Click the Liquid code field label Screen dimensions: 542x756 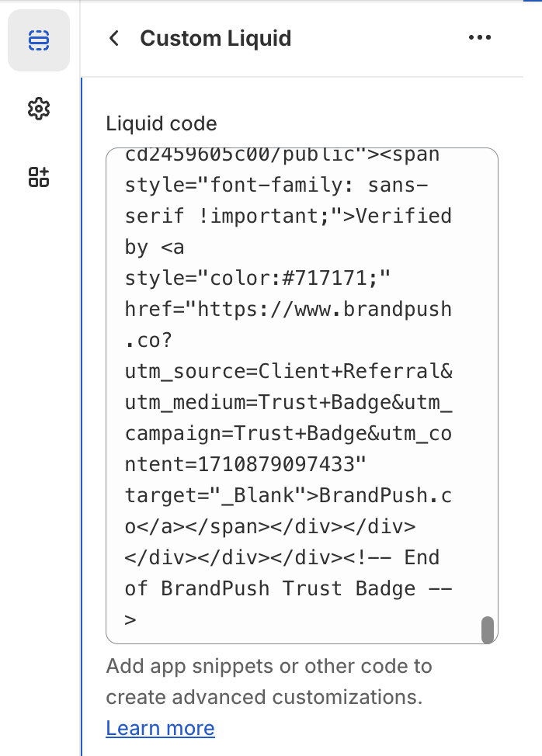(162, 124)
